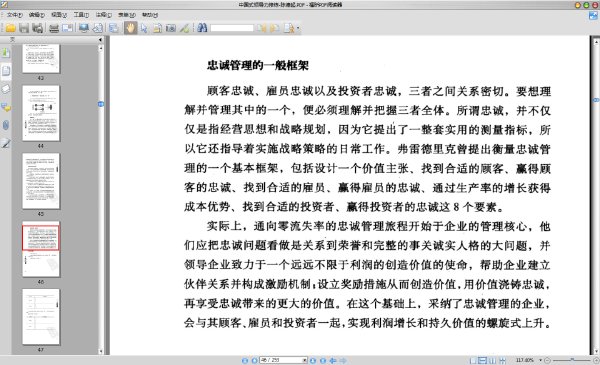Collapse the navigation panel with the arrow
The image size is (600, 365).
click(100, 39)
